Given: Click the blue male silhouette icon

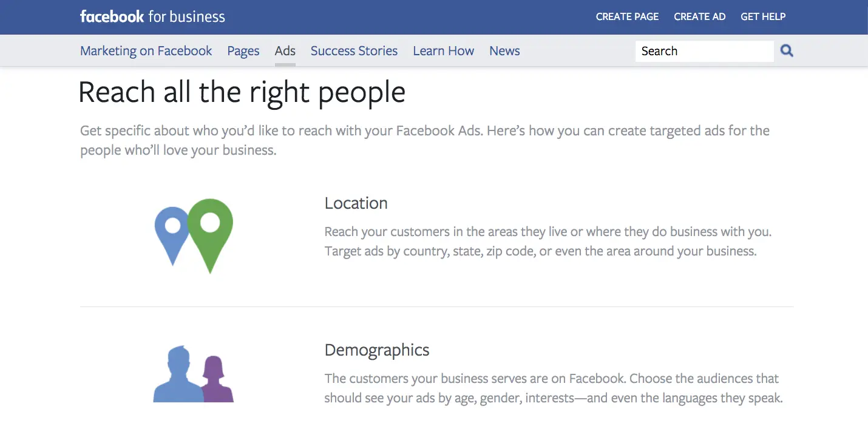Looking at the screenshot, I should (178, 374).
